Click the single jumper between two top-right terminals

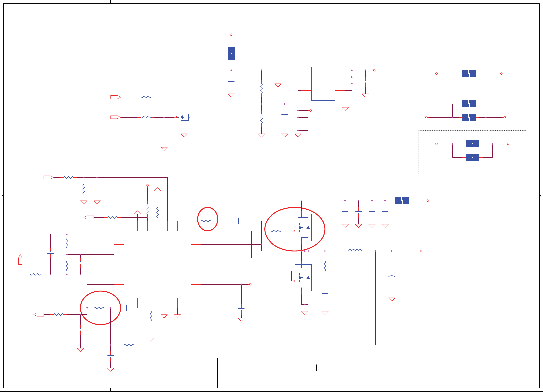click(x=469, y=74)
